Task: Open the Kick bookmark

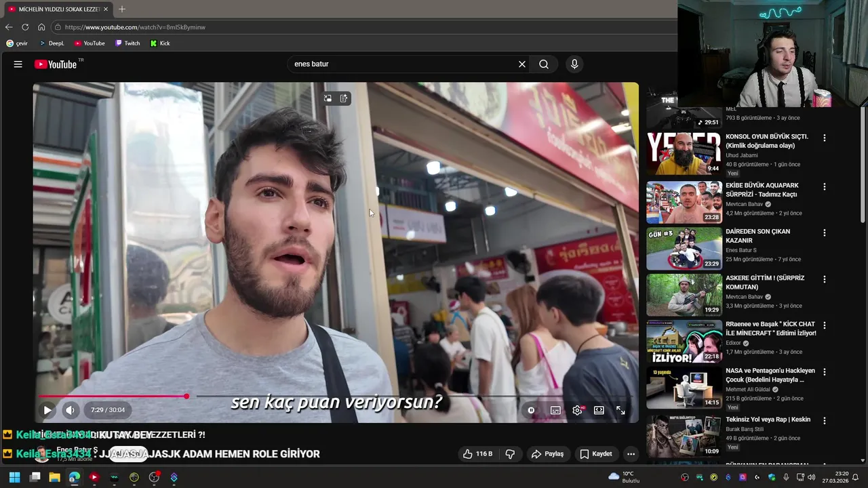Action: pyautogui.click(x=160, y=43)
